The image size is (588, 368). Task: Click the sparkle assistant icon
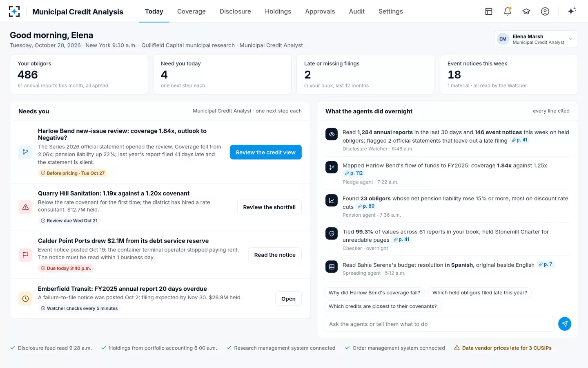(572, 11)
